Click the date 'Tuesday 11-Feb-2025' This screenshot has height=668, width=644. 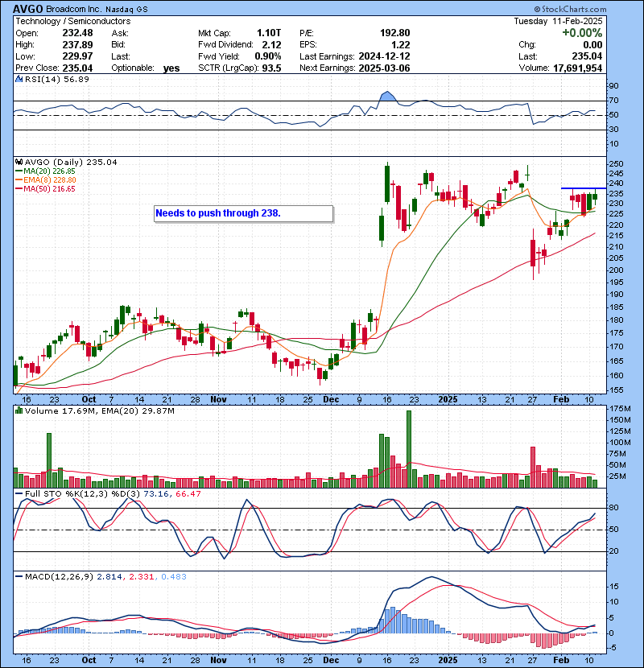click(558, 21)
